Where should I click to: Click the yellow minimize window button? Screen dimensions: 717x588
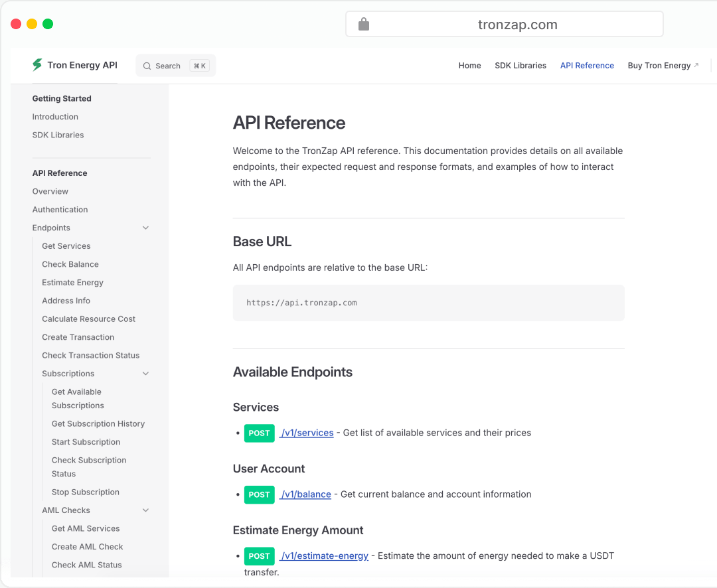point(32,24)
